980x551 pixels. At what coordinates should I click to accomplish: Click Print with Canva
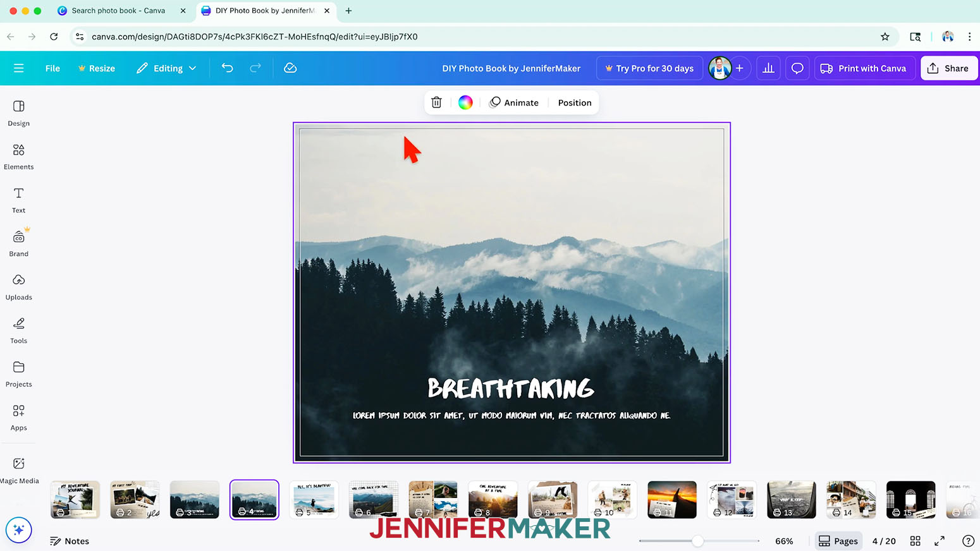click(x=864, y=68)
